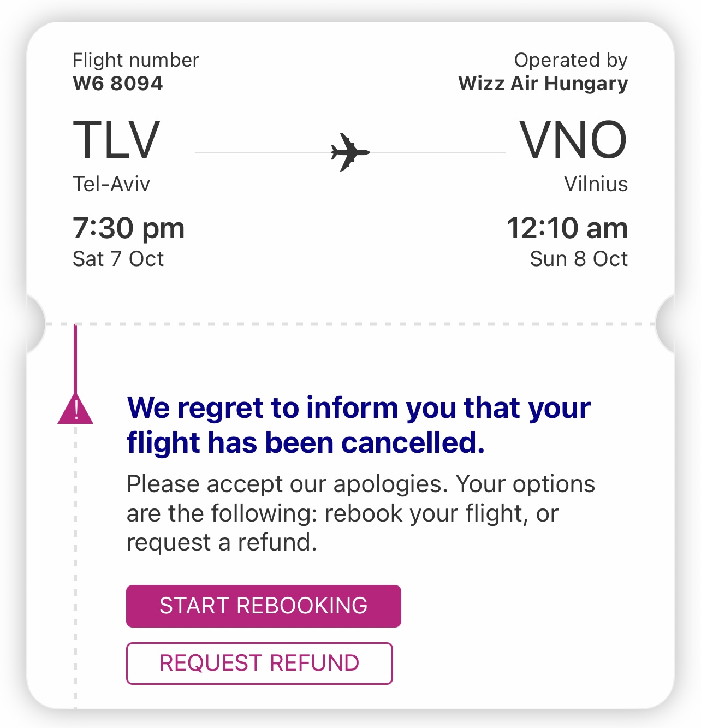
Task: Select the VNO arrival airport code
Action: (573, 140)
